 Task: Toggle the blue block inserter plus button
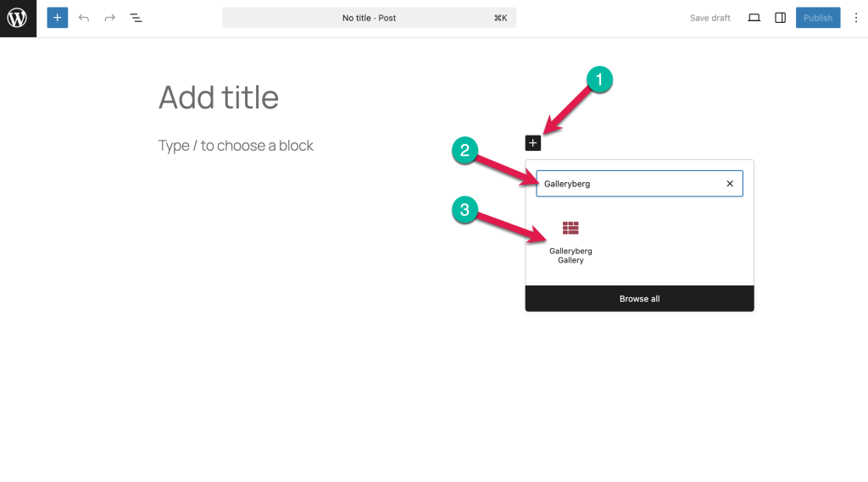tap(57, 18)
